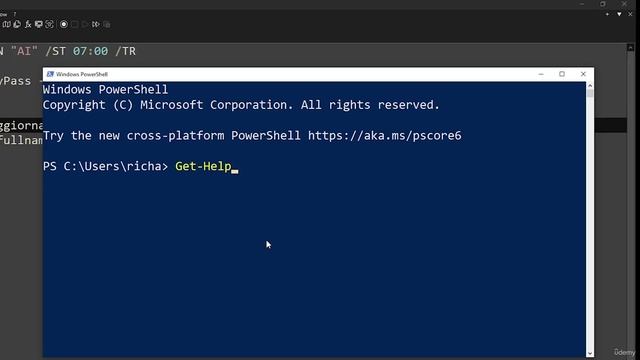Close the editor tab with small X
The height and width of the screenshot is (360, 640).
(x=630, y=14)
